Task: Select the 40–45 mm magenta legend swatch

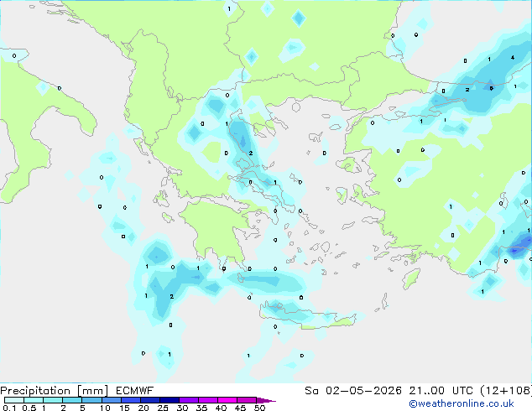Action: (227, 400)
